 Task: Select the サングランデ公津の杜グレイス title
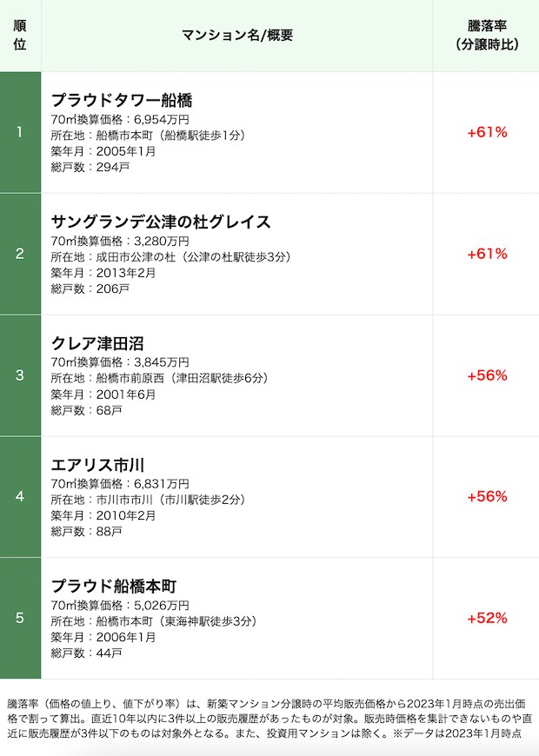(x=161, y=222)
